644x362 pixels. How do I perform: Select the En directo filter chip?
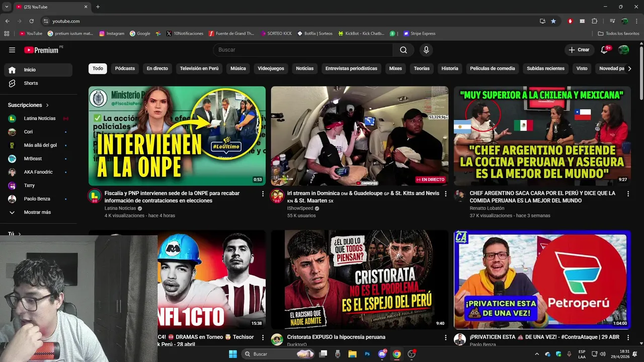point(157,68)
